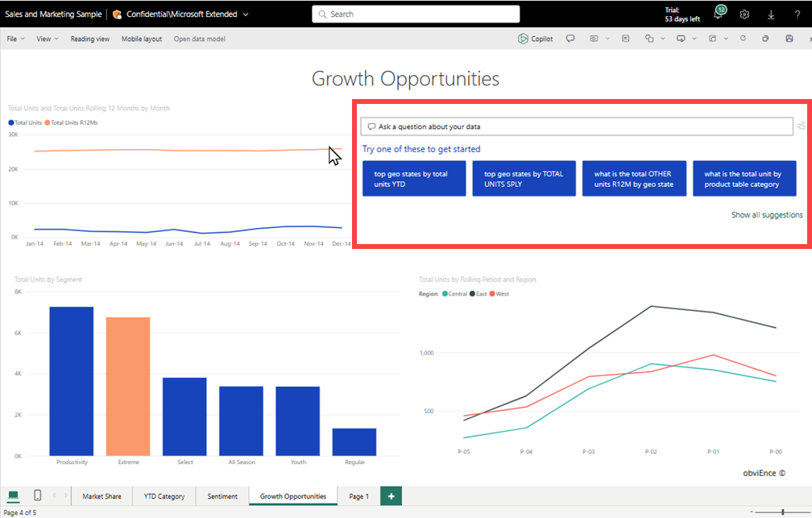Screen dimensions: 812x518
Task: Open the help question mark icon
Action: click(797, 14)
